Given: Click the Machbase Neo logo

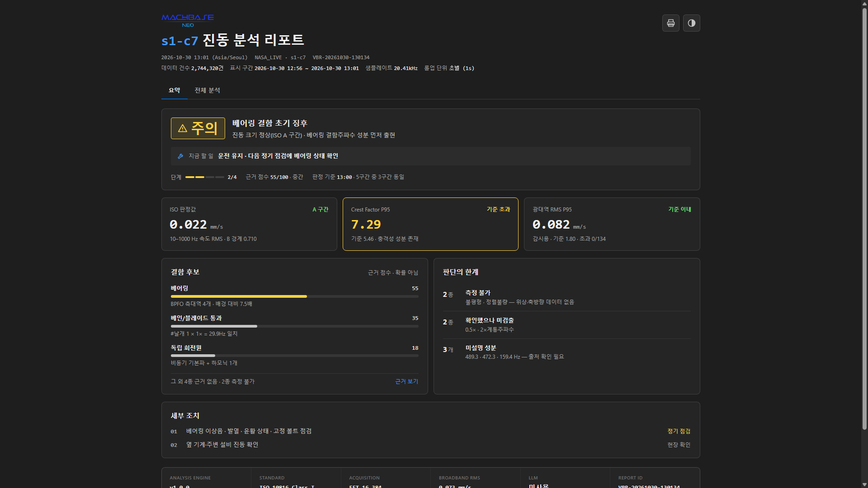Looking at the screenshot, I should click(x=188, y=21).
